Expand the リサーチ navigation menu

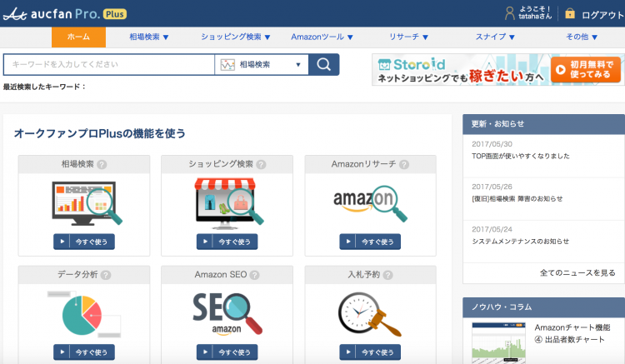click(408, 37)
